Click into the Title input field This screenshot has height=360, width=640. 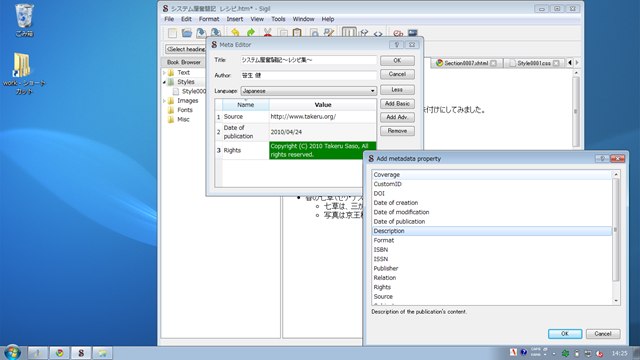pyautogui.click(x=309, y=60)
